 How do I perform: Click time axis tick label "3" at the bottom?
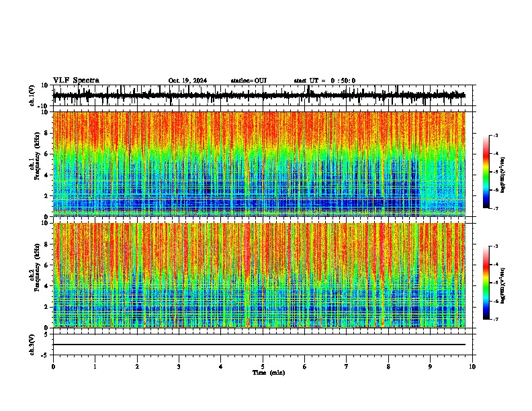[179, 367]
